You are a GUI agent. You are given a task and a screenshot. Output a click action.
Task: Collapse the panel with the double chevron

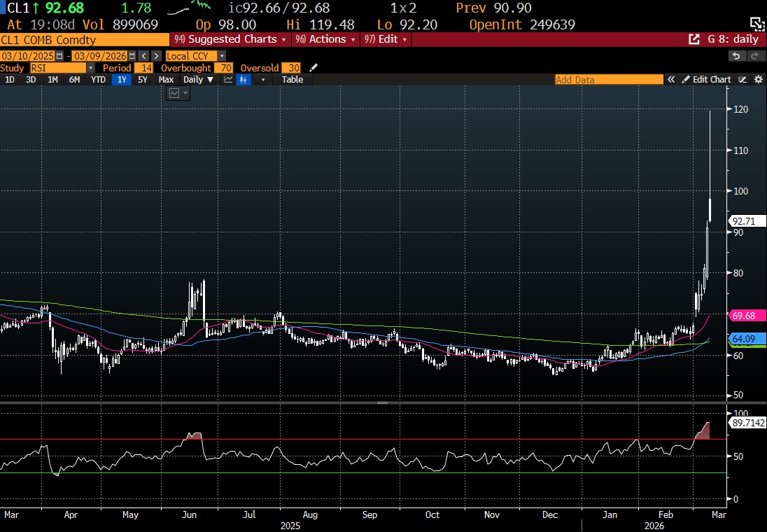pos(670,80)
